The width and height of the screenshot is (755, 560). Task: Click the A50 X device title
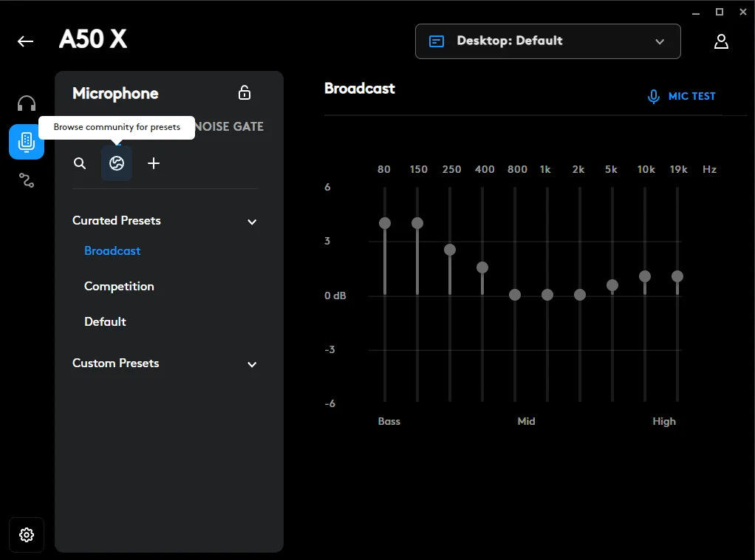(x=93, y=39)
